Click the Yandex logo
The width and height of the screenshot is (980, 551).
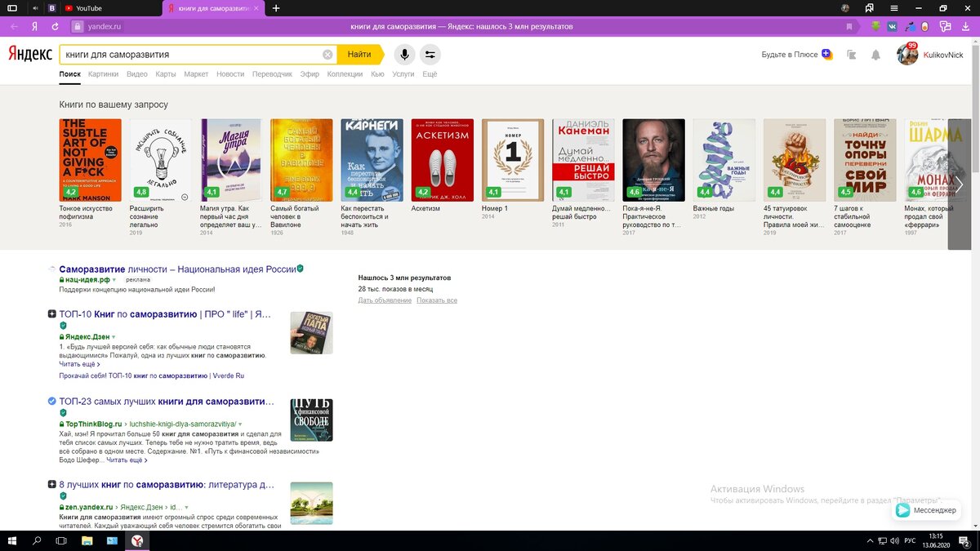tap(30, 55)
